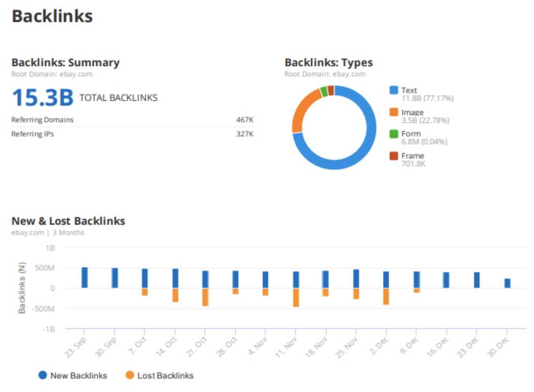Screen dimensions: 534x392
Task: Click the 23. Dec blue new backlinks bar
Action: click(x=477, y=280)
